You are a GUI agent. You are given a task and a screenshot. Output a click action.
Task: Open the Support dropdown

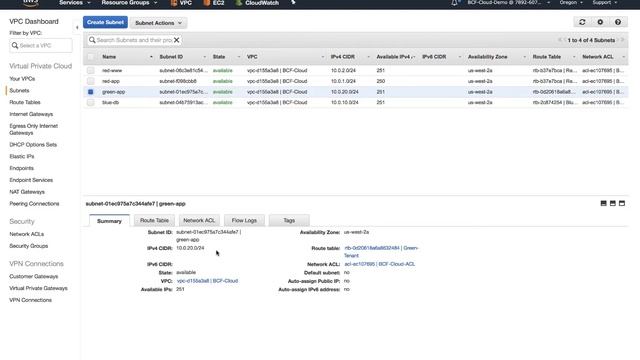pos(605,3)
